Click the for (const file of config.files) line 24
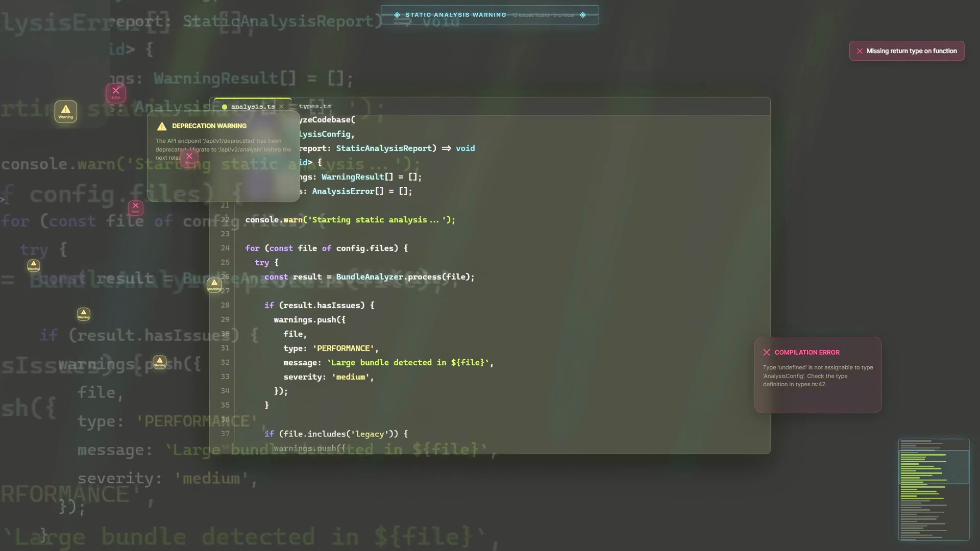The image size is (980, 551). 327,248
